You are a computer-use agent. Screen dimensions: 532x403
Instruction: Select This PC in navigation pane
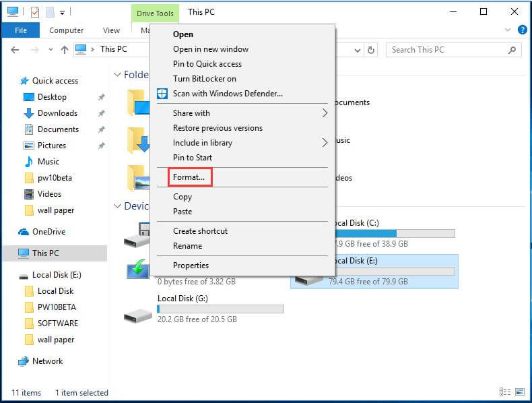pyautogui.click(x=55, y=253)
